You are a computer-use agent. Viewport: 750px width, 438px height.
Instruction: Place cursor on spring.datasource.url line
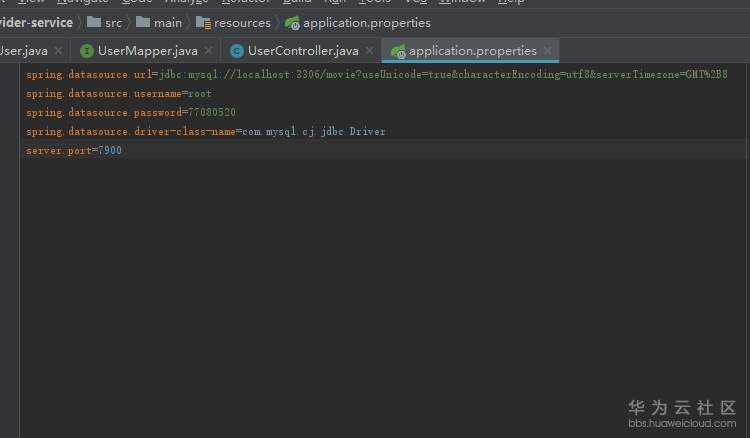(377, 75)
